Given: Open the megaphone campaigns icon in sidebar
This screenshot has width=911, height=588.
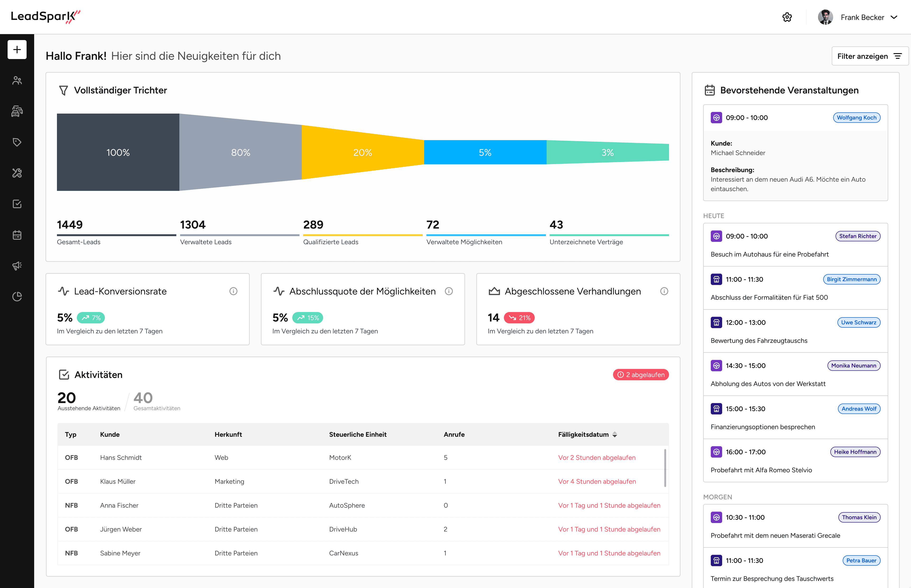Looking at the screenshot, I should coord(17,266).
